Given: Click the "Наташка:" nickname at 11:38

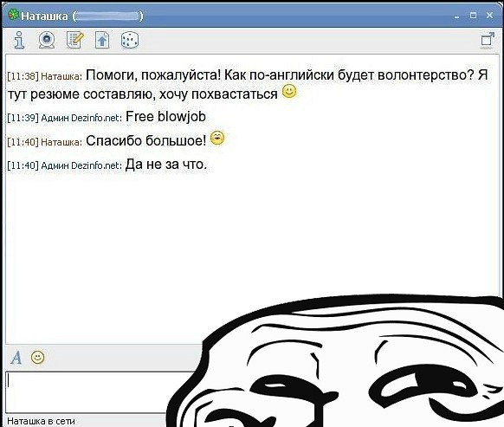Looking at the screenshot, I should [61, 76].
